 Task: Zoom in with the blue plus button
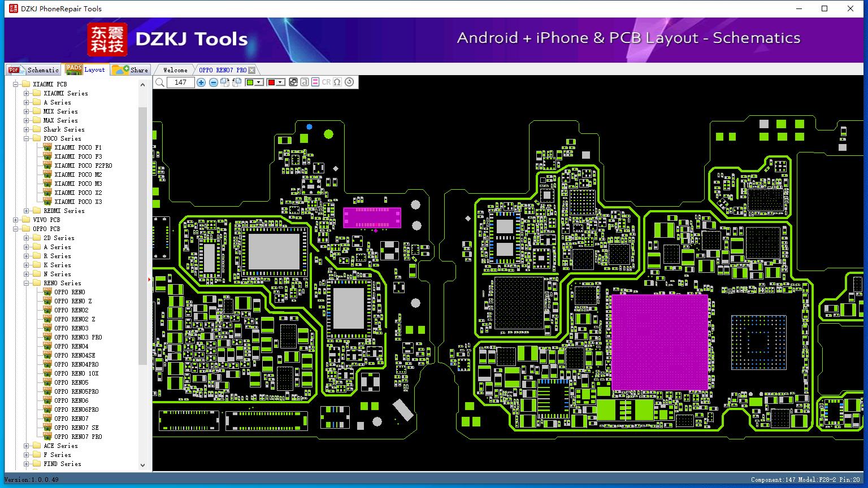tap(201, 82)
